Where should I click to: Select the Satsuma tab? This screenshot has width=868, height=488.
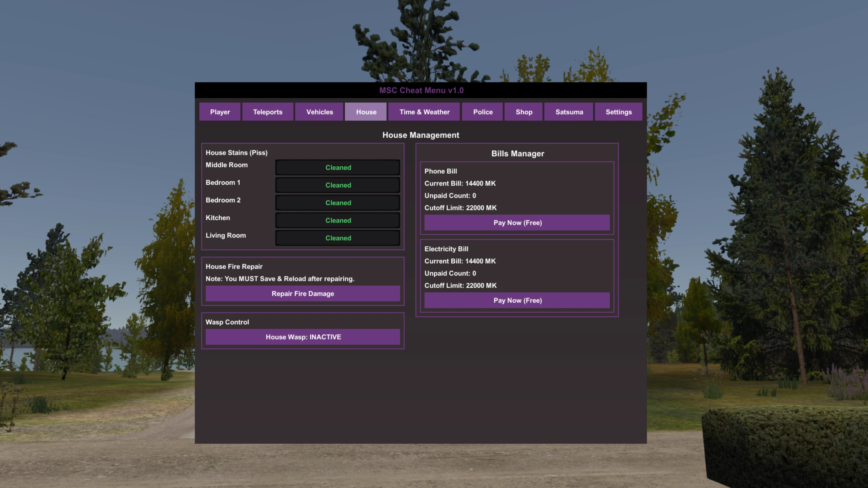point(569,112)
